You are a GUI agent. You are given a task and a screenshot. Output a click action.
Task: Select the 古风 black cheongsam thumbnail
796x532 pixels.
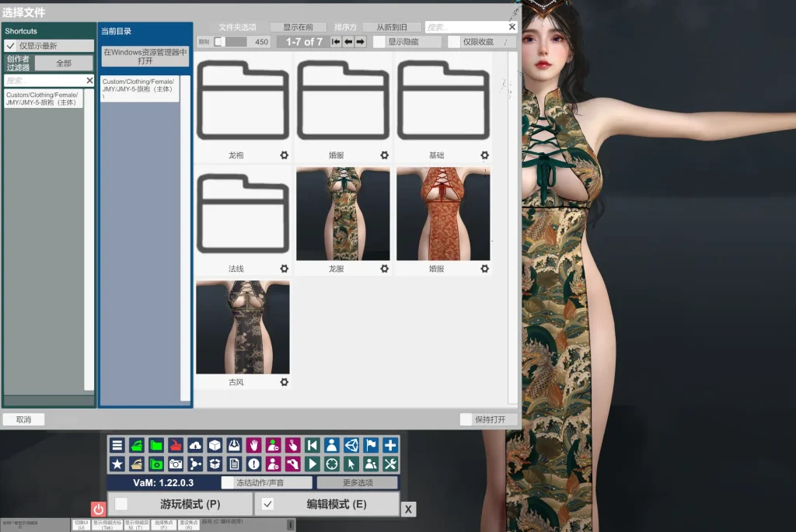tap(243, 327)
